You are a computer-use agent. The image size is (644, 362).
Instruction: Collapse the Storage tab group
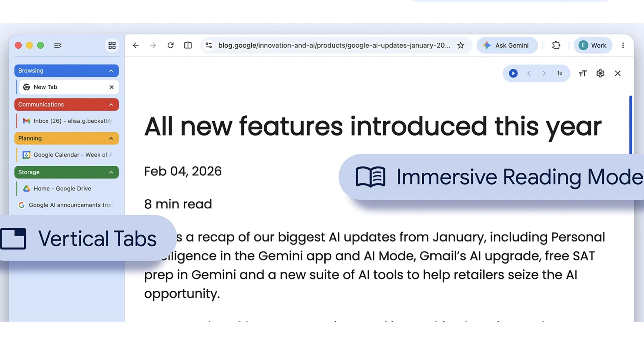pyautogui.click(x=111, y=172)
